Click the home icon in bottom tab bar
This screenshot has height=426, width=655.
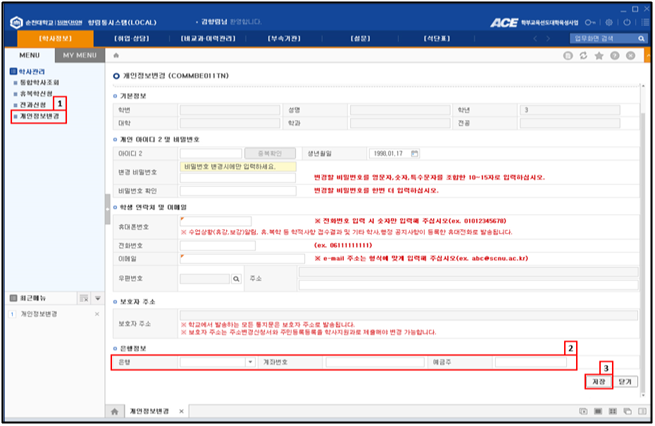[x=115, y=412]
